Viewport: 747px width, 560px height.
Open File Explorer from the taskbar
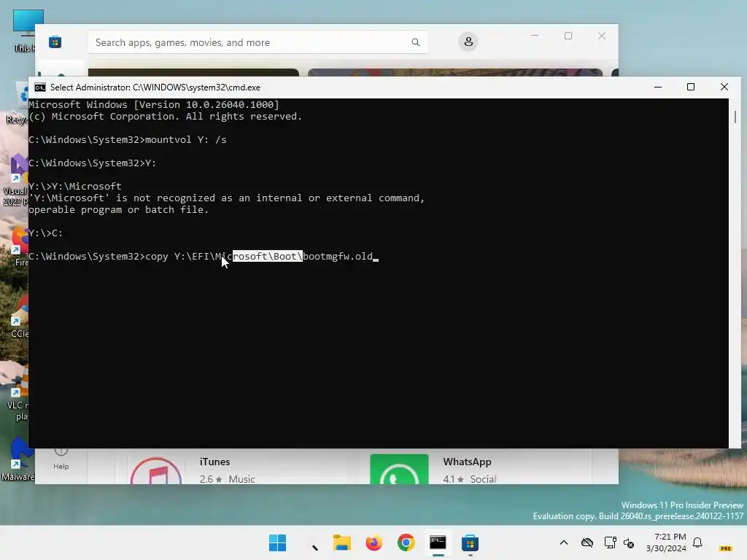[341, 542]
